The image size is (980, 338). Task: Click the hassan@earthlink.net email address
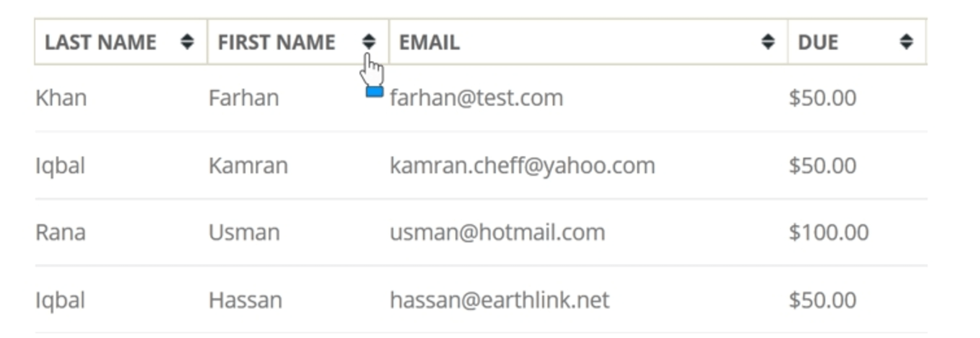coord(499,300)
